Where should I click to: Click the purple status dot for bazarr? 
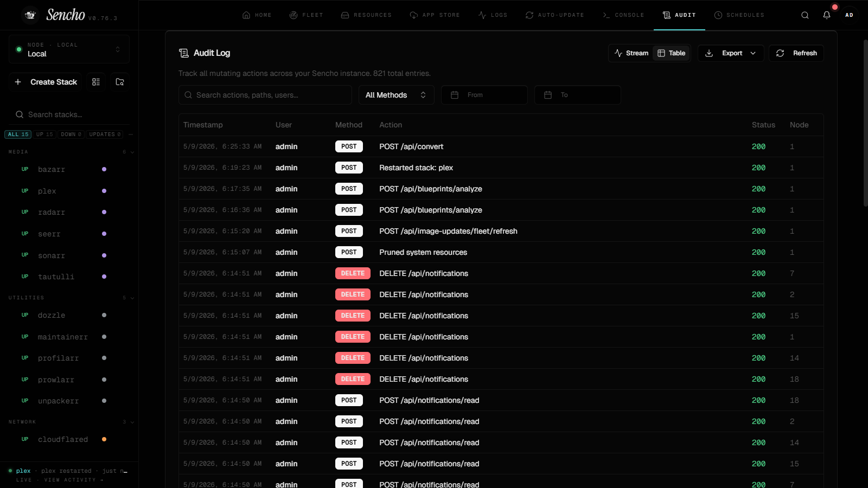point(104,169)
